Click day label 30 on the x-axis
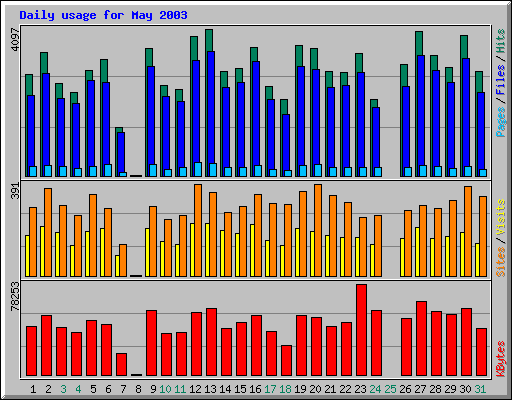Viewport: 512px width, 400px height. pyautogui.click(x=465, y=389)
